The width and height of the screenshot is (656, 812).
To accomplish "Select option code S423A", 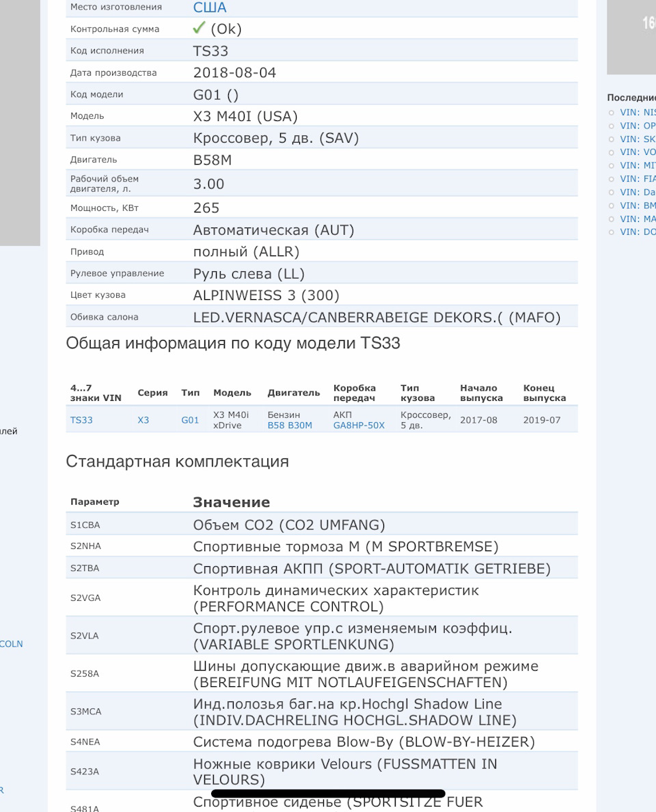I will (x=85, y=772).
